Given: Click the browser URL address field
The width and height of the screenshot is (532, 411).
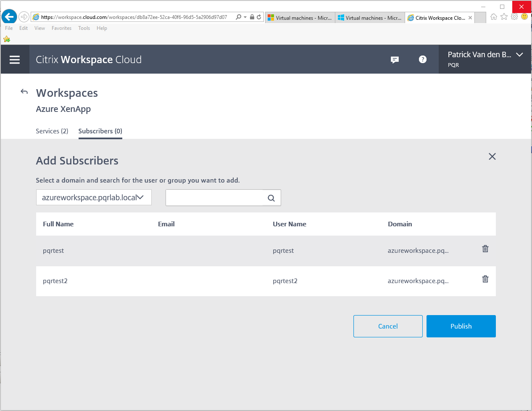Looking at the screenshot, I should click(x=134, y=17).
